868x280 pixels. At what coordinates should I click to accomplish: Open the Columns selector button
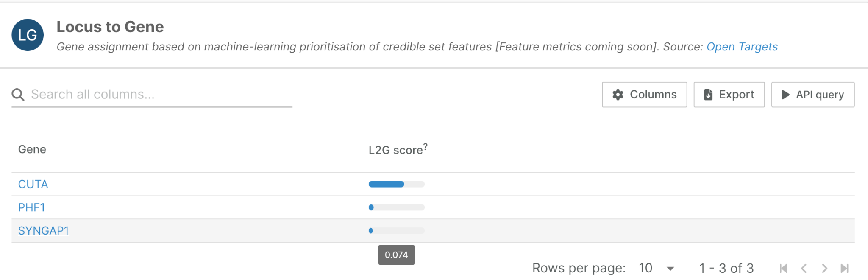coord(644,95)
